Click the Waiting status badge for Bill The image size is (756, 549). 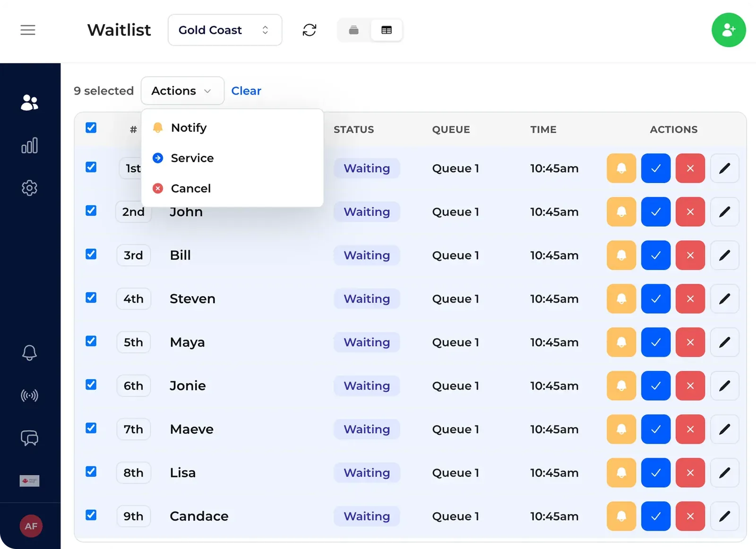(x=367, y=255)
